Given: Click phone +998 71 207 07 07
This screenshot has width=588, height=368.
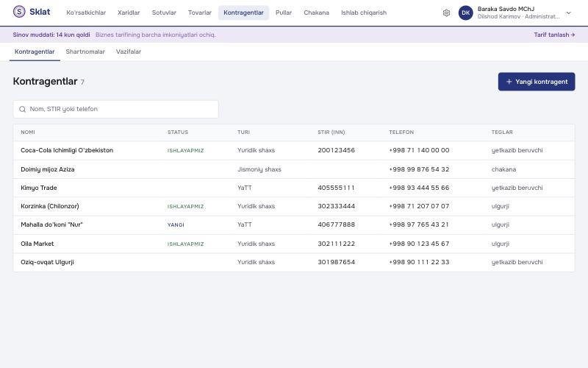Looking at the screenshot, I should 419,206.
